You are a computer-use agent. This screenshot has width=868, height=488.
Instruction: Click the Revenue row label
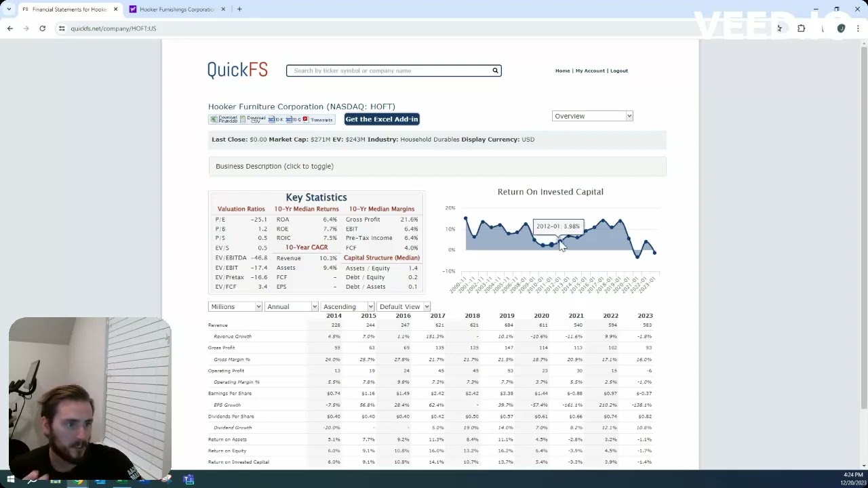pyautogui.click(x=218, y=325)
